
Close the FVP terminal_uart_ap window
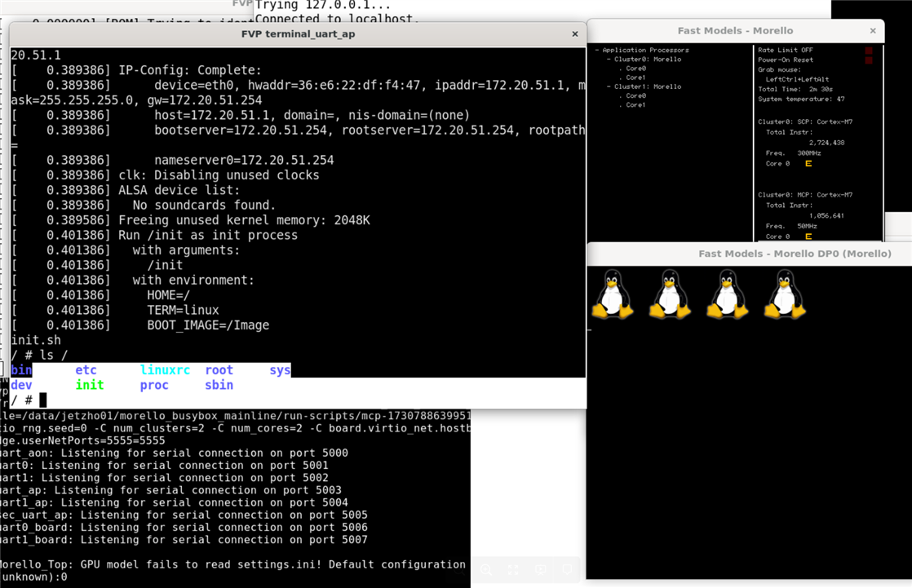(575, 34)
